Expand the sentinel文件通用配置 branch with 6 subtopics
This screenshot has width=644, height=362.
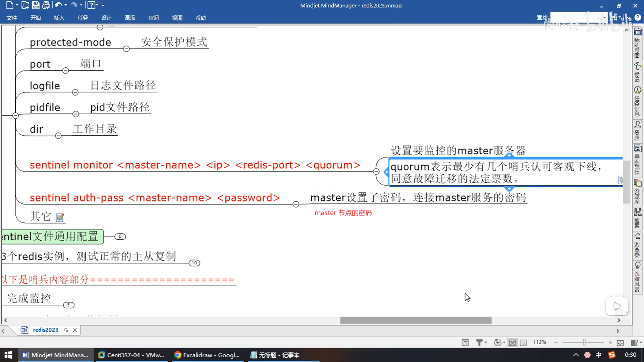pyautogui.click(x=120, y=237)
